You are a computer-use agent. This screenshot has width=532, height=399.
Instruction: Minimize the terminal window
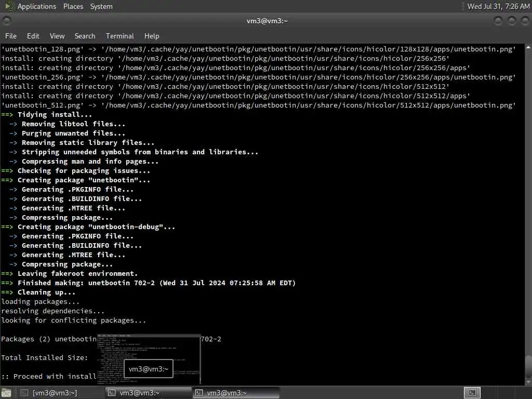click(x=498, y=21)
